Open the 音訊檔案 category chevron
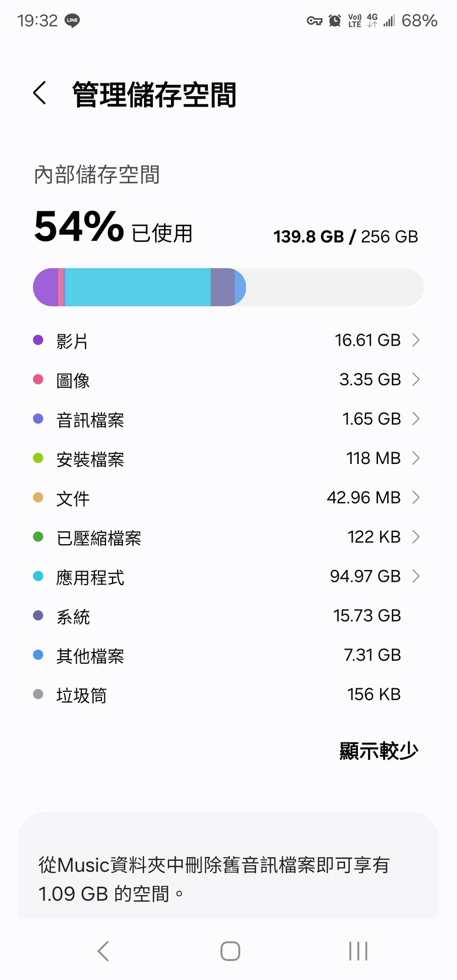This screenshot has height=980, width=457. pos(416,418)
